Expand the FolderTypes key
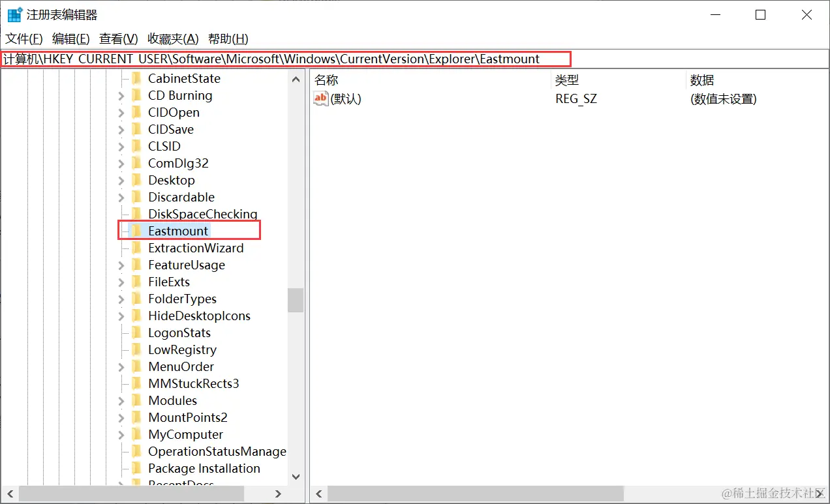Viewport: 830px width, 504px height. (121, 299)
